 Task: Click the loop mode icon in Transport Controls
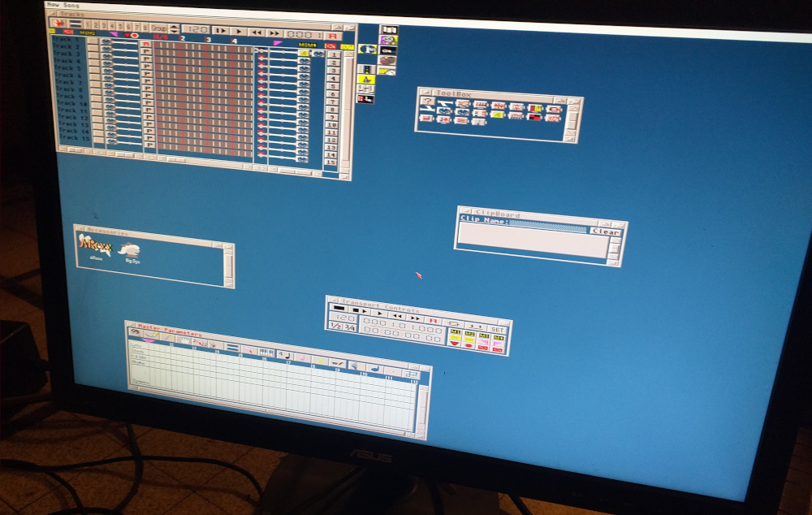click(454, 324)
